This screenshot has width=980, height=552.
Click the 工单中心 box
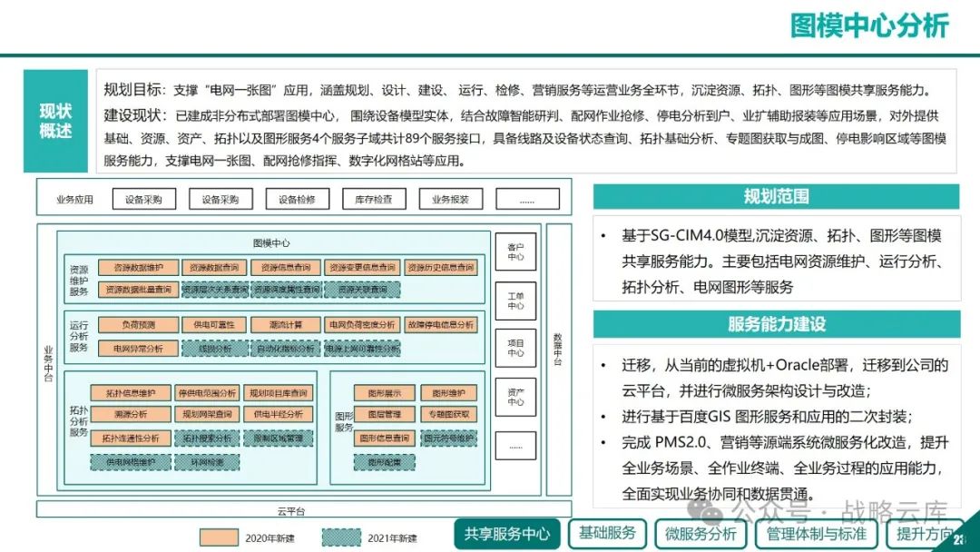(x=515, y=301)
